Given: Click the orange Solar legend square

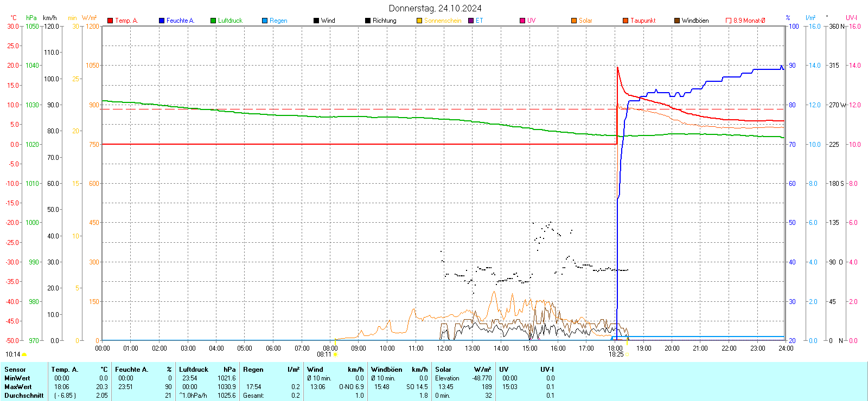Looking at the screenshot, I should tap(574, 21).
